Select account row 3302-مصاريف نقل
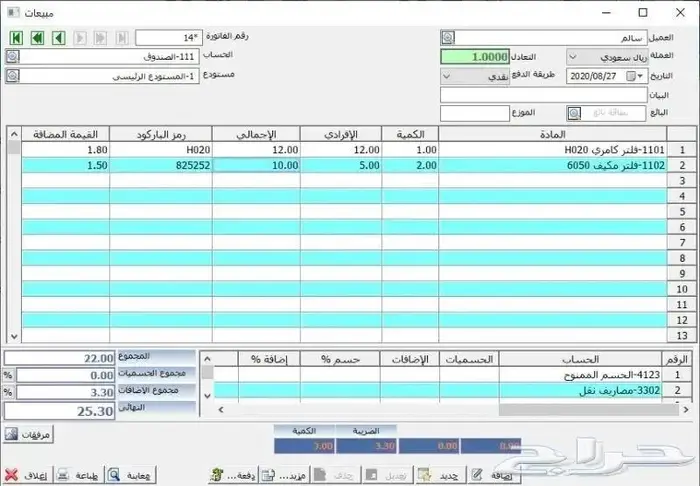Viewport: 700px width, 486px height. [x=580, y=390]
